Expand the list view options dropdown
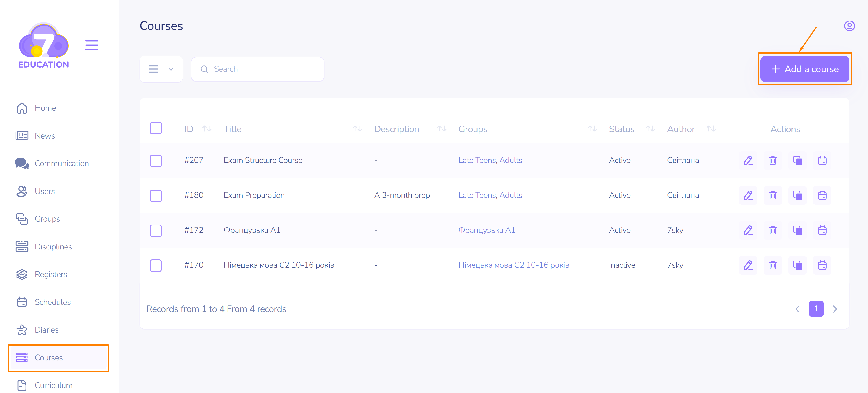 point(161,69)
